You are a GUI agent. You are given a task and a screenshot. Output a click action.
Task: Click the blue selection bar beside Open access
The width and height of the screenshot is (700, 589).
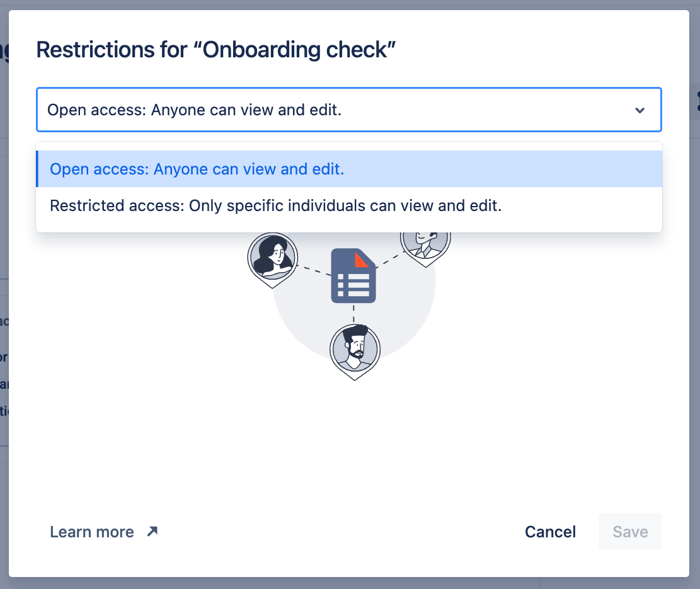pos(37,169)
